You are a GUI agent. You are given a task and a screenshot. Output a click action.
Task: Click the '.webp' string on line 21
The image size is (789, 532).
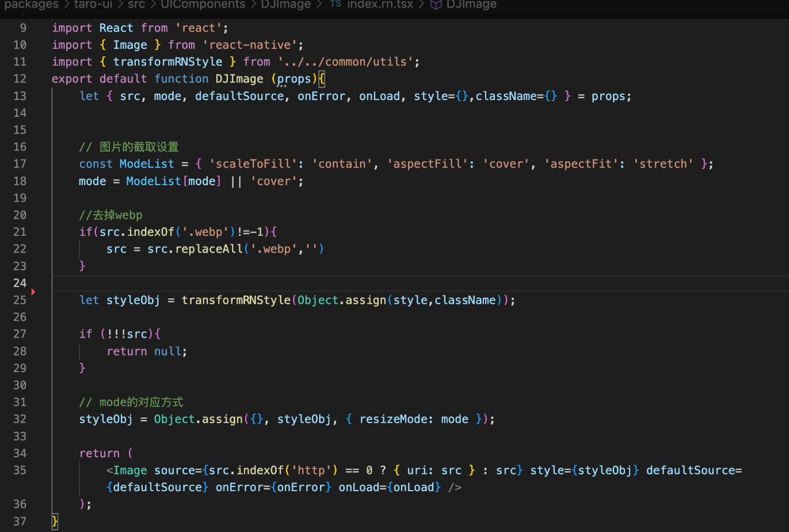[205, 232]
